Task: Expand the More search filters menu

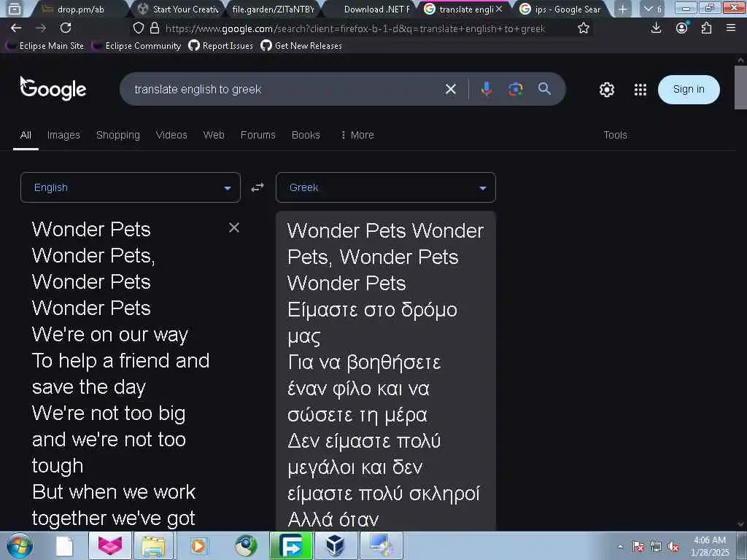Action: pyautogui.click(x=357, y=135)
